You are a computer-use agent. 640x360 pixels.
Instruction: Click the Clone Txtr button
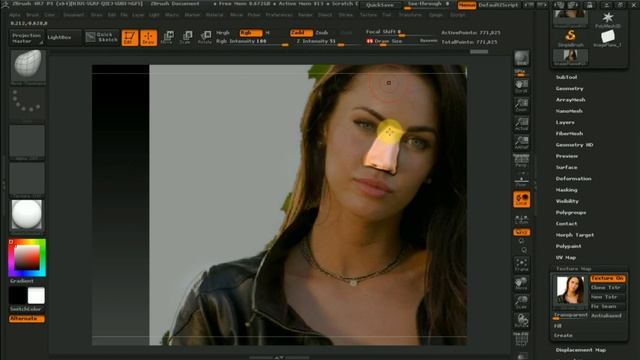tap(608, 288)
